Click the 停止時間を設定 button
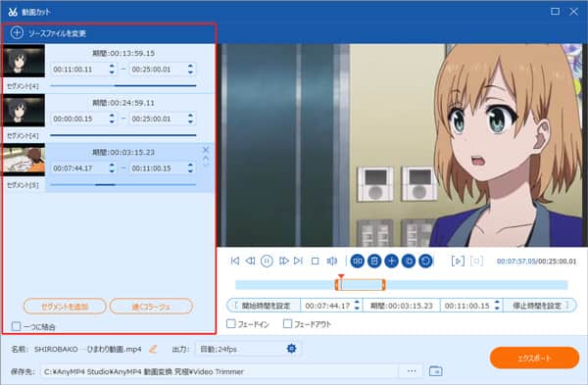Screen dimensions: 588x385 [539, 306]
